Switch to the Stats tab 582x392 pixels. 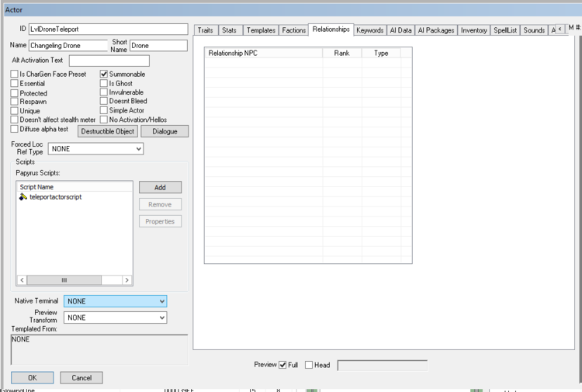[x=229, y=30]
